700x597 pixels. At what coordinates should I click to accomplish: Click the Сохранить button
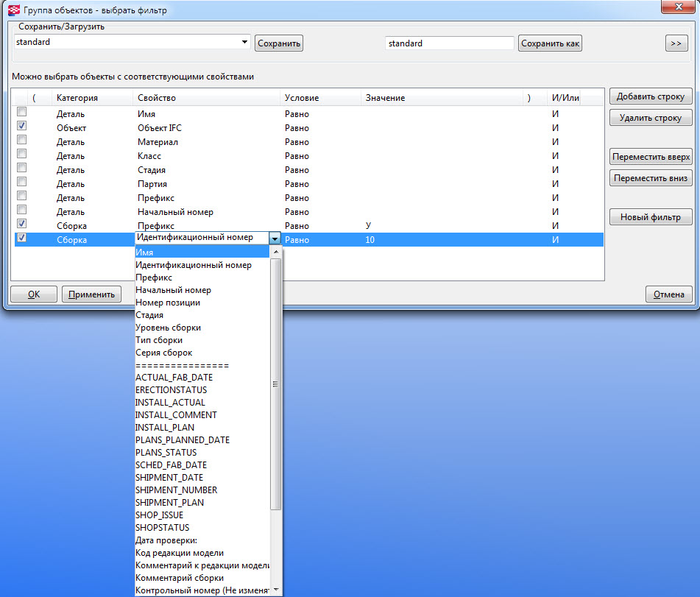pyautogui.click(x=279, y=43)
